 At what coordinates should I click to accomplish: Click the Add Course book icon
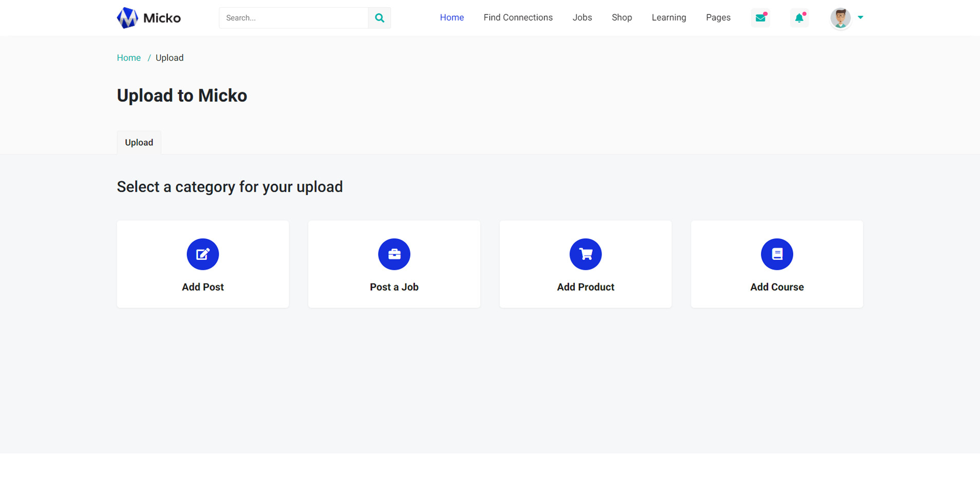(777, 254)
